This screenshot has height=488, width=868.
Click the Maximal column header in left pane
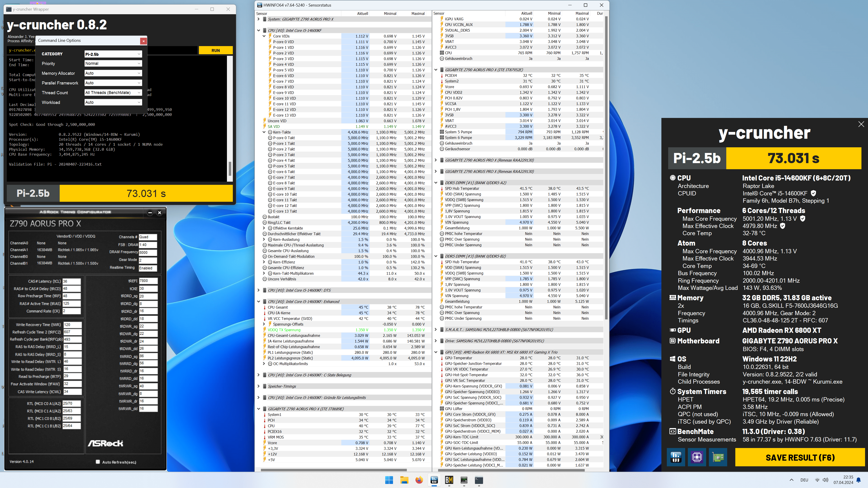coord(412,14)
